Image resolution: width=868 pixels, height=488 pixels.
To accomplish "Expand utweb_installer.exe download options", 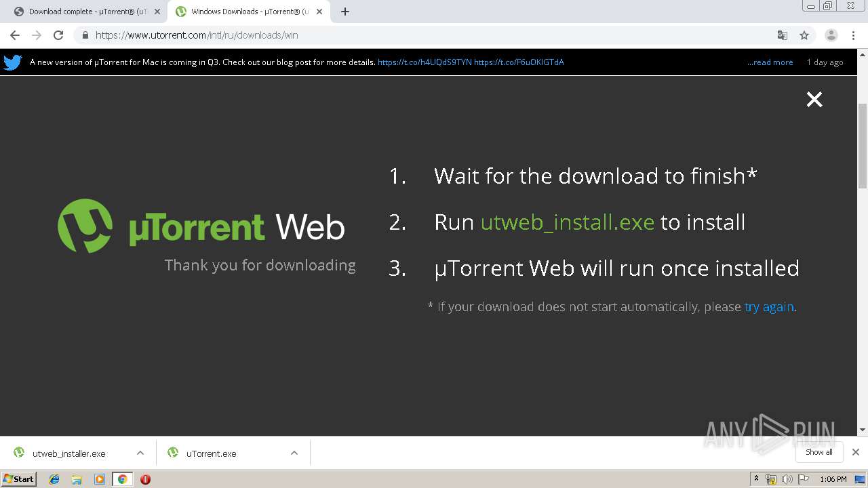I will click(140, 453).
